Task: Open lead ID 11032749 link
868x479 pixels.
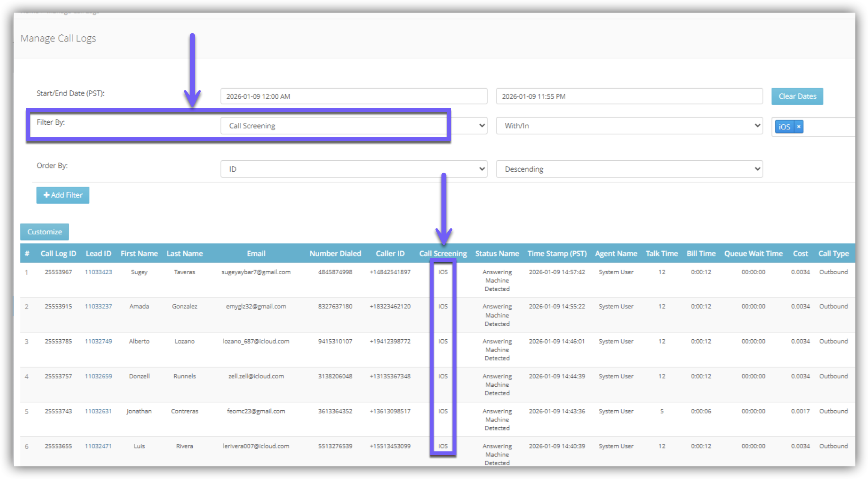Action: [98, 341]
